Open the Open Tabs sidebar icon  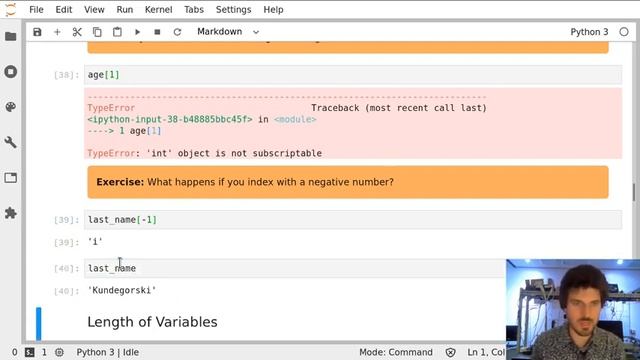pyautogui.click(x=11, y=178)
